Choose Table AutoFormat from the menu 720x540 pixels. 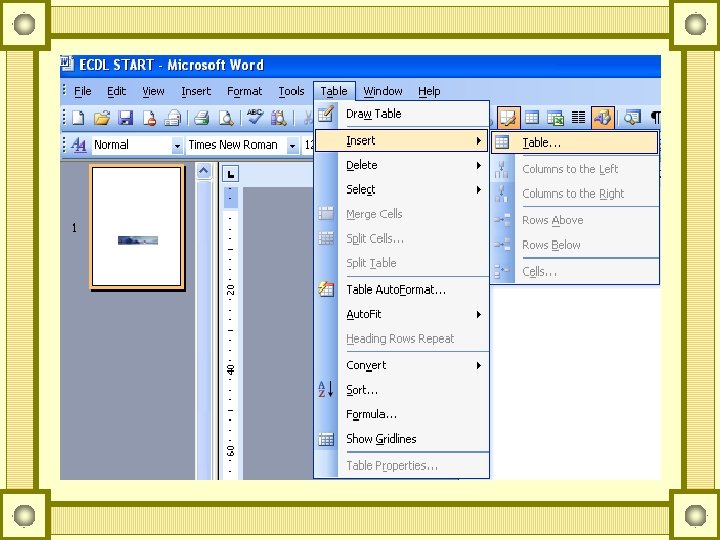pyautogui.click(x=402, y=290)
